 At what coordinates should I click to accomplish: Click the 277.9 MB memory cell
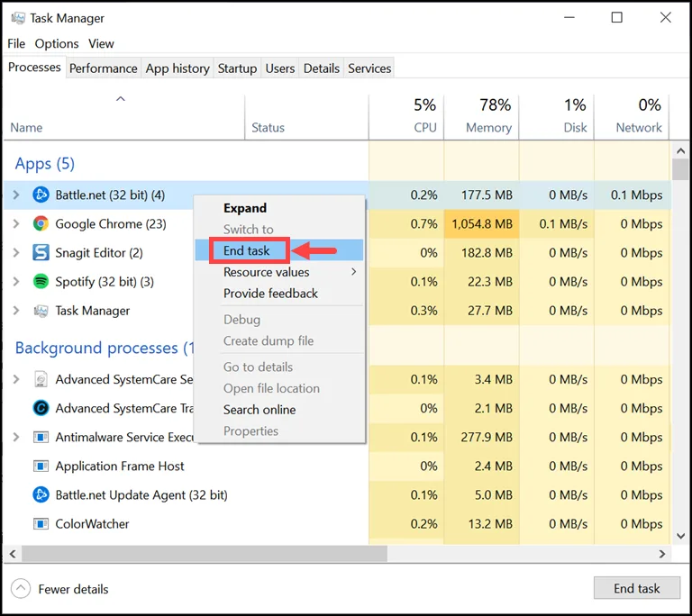[482, 438]
